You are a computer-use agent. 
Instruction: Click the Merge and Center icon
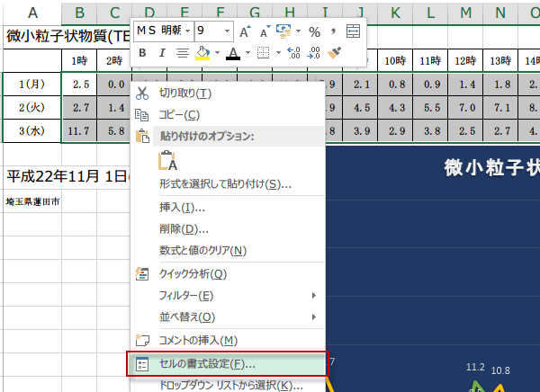click(353, 31)
